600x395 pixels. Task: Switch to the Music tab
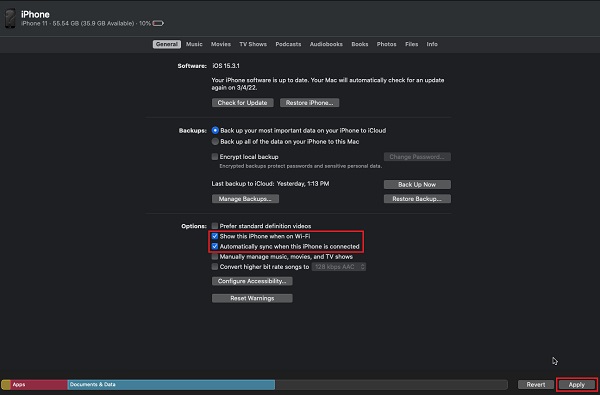(194, 44)
